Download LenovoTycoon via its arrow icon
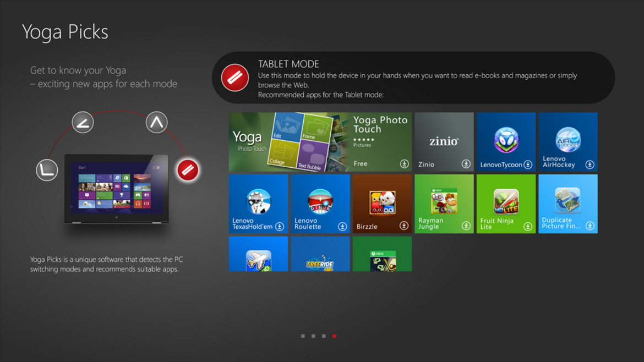This screenshot has height=362, width=644. [x=528, y=164]
